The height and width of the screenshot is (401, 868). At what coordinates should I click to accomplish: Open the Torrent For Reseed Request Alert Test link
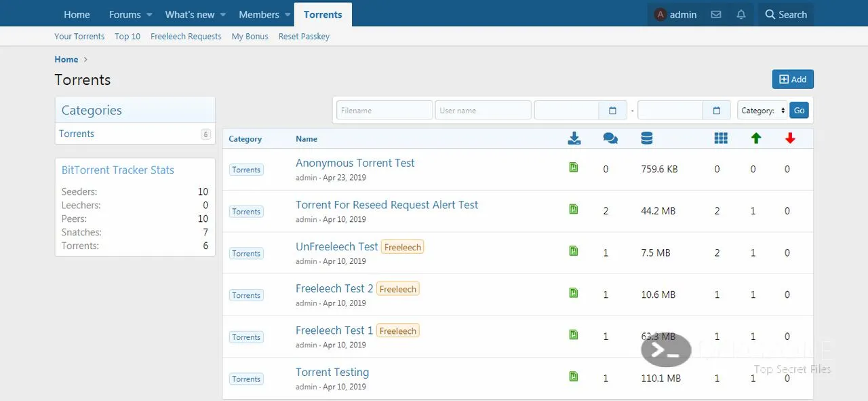[x=387, y=205]
